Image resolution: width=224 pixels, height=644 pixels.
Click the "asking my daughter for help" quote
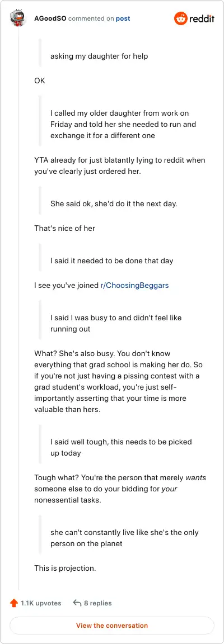(99, 56)
